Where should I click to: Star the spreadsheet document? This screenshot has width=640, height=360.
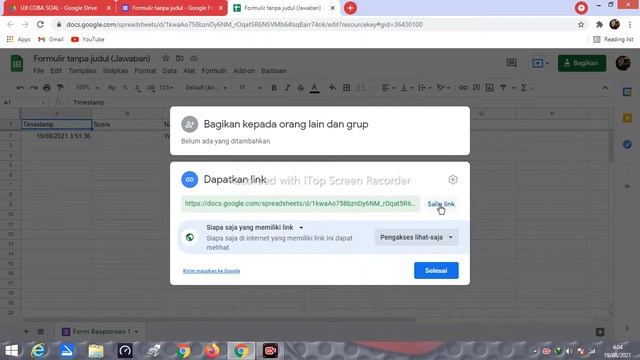point(166,58)
